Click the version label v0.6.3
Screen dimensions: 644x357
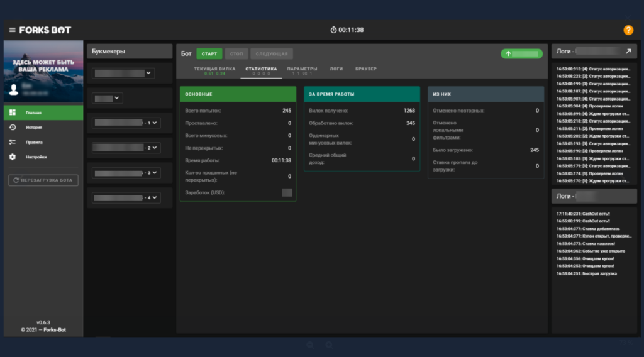click(x=43, y=322)
